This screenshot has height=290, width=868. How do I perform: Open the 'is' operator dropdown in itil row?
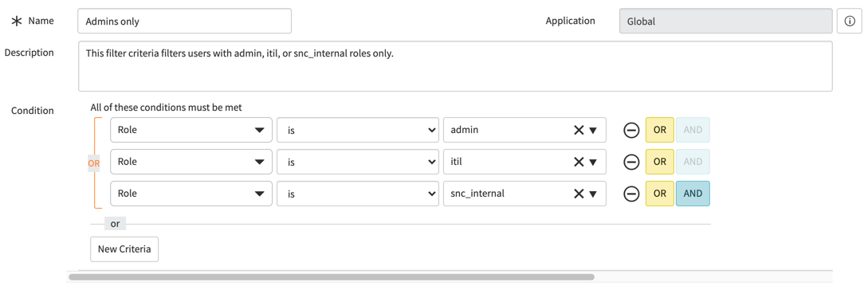pos(358,162)
